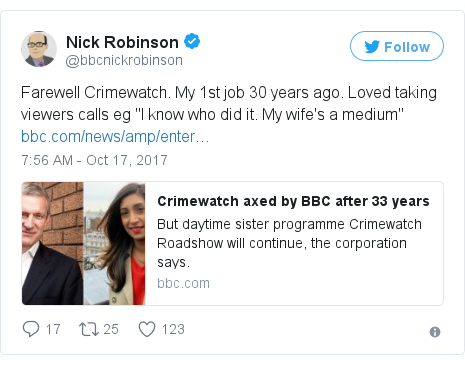465x365 pixels.
Task: Open headline Crimewatch axed by BBC after 33 years
Action: coord(293,201)
